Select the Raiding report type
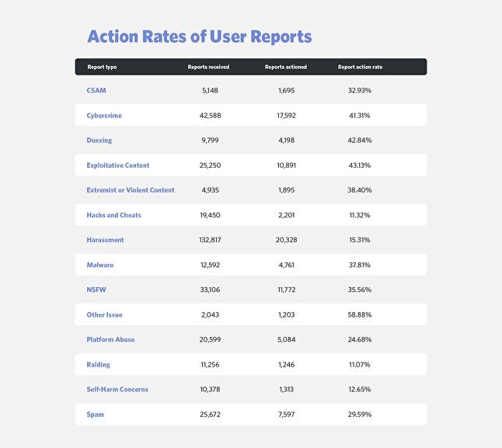The image size is (502, 448). point(99,364)
